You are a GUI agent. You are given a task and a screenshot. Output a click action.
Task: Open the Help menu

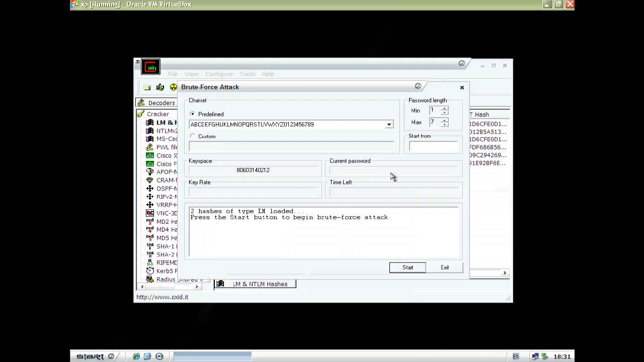pos(268,74)
